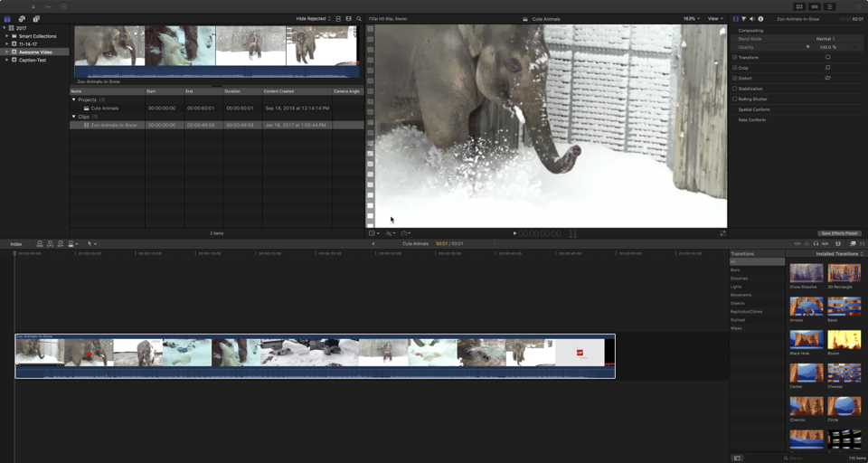
Task: Click the browser search magnifier icon
Action: click(359, 18)
